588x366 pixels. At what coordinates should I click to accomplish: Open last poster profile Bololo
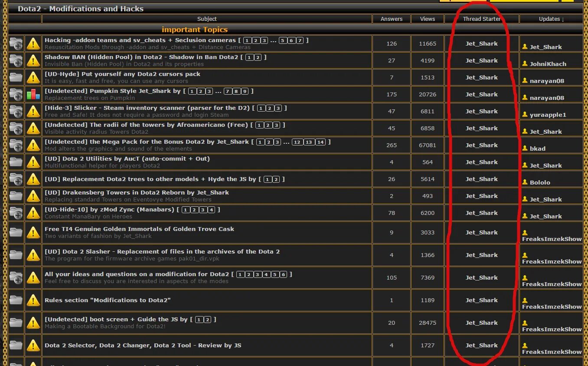tap(540, 182)
